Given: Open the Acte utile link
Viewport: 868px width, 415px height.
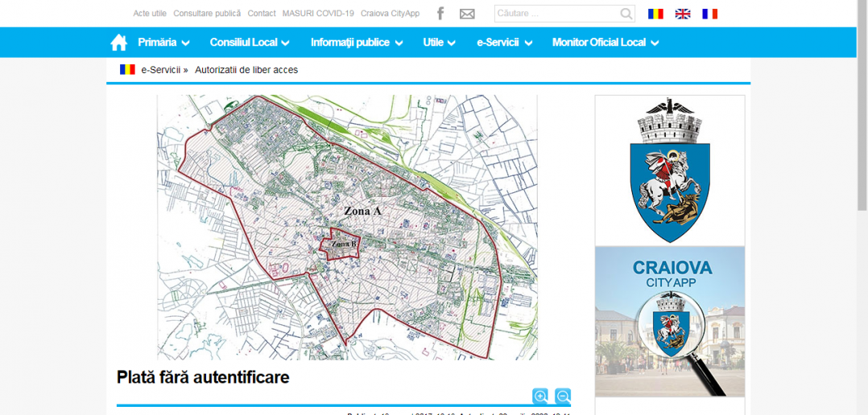Looking at the screenshot, I should point(150,14).
